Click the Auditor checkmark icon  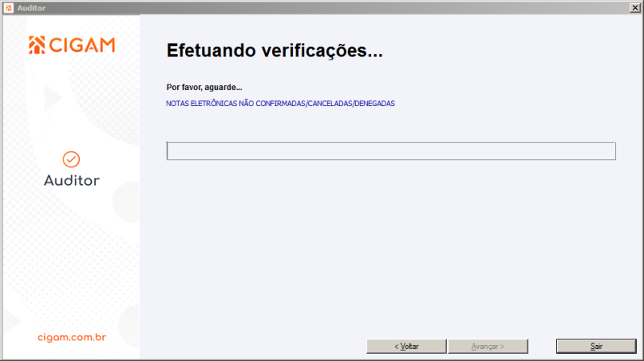(x=71, y=159)
